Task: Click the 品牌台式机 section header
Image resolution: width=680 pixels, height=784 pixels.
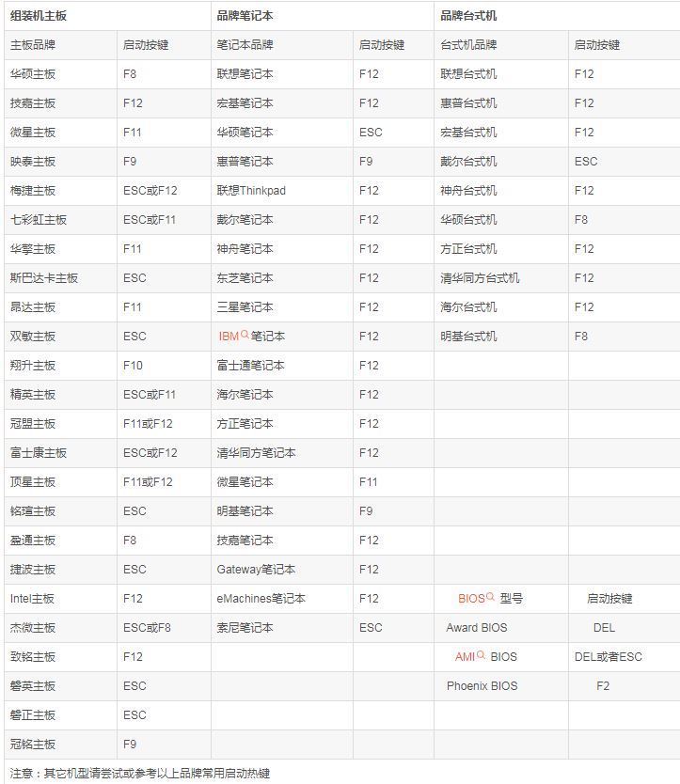Action: tap(469, 16)
